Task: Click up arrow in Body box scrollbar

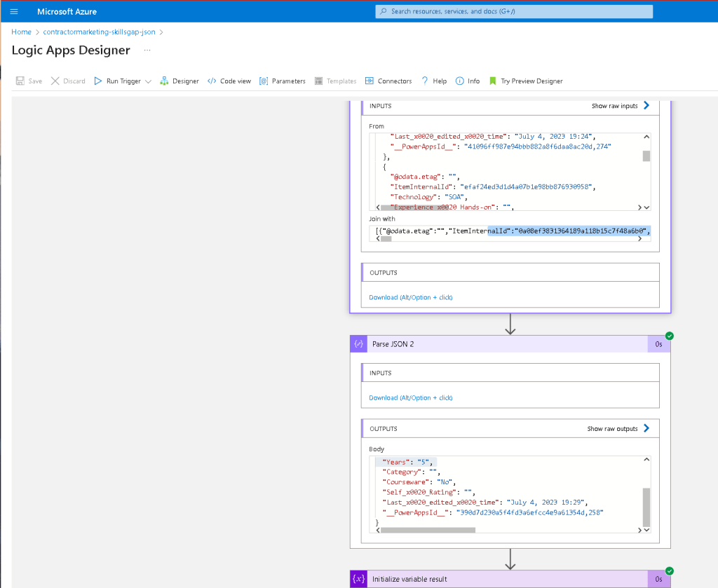Action: point(646,460)
